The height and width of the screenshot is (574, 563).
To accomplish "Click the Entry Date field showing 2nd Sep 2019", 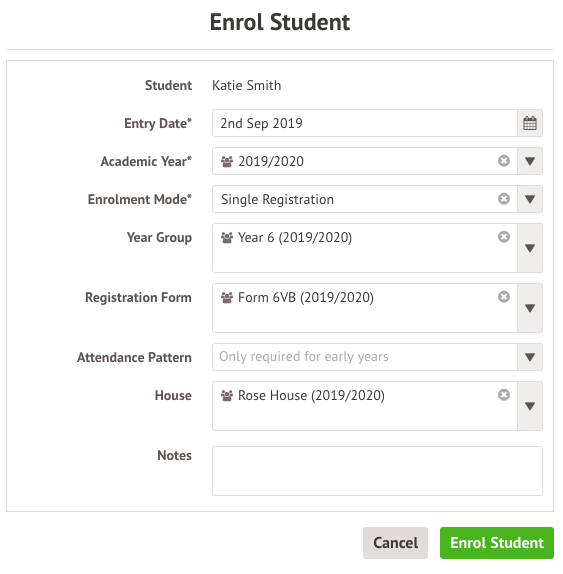I will tap(365, 123).
